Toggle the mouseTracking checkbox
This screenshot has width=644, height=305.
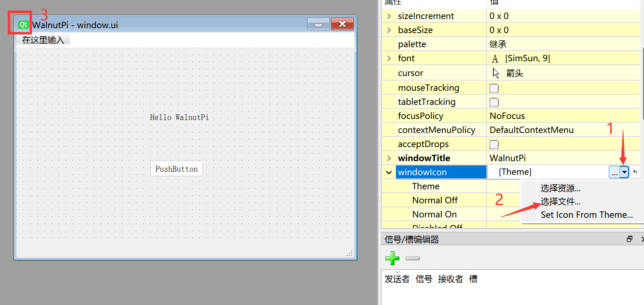click(494, 88)
